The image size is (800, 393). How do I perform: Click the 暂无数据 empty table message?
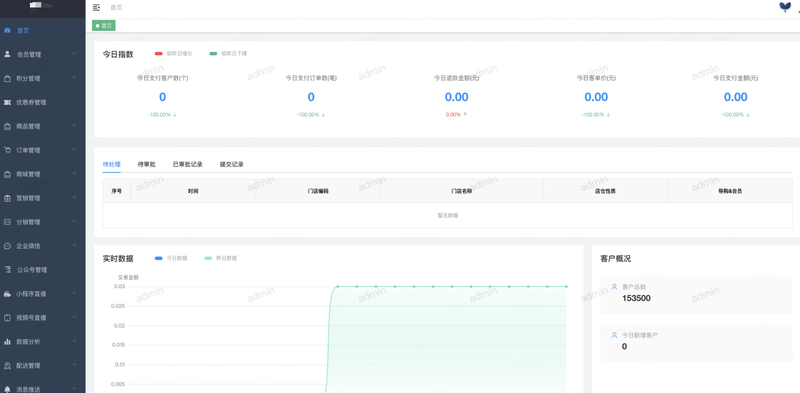(x=447, y=215)
